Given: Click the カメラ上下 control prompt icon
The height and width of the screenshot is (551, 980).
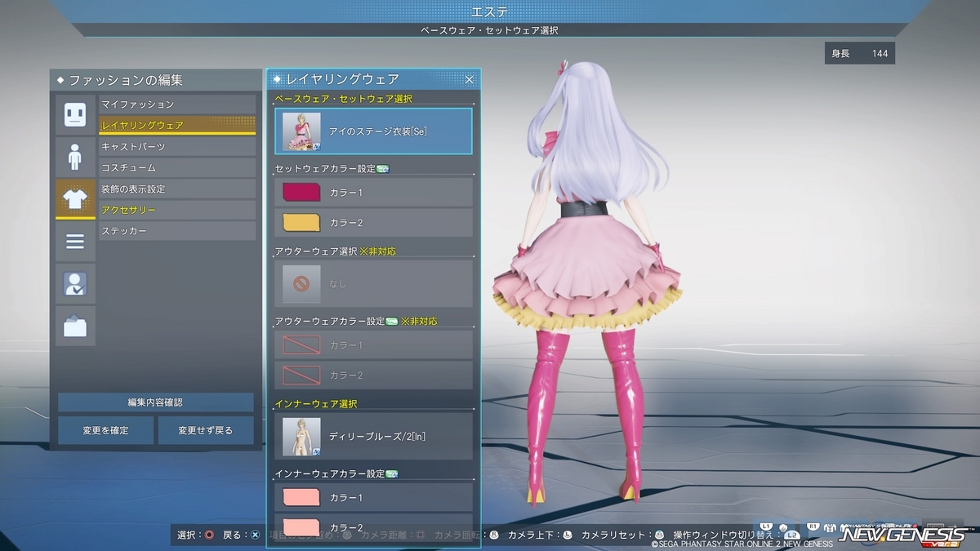Looking at the screenshot, I should point(567,535).
